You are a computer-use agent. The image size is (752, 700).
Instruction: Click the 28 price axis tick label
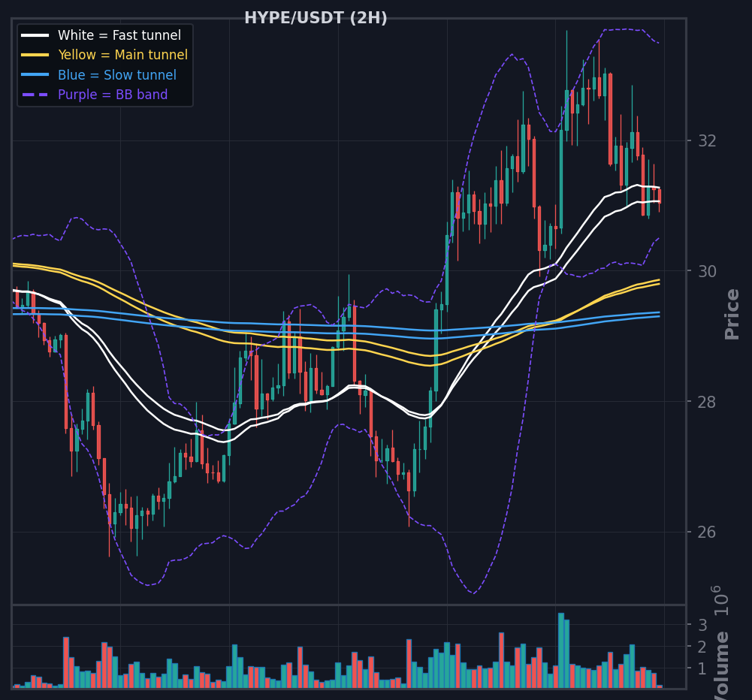point(707,402)
